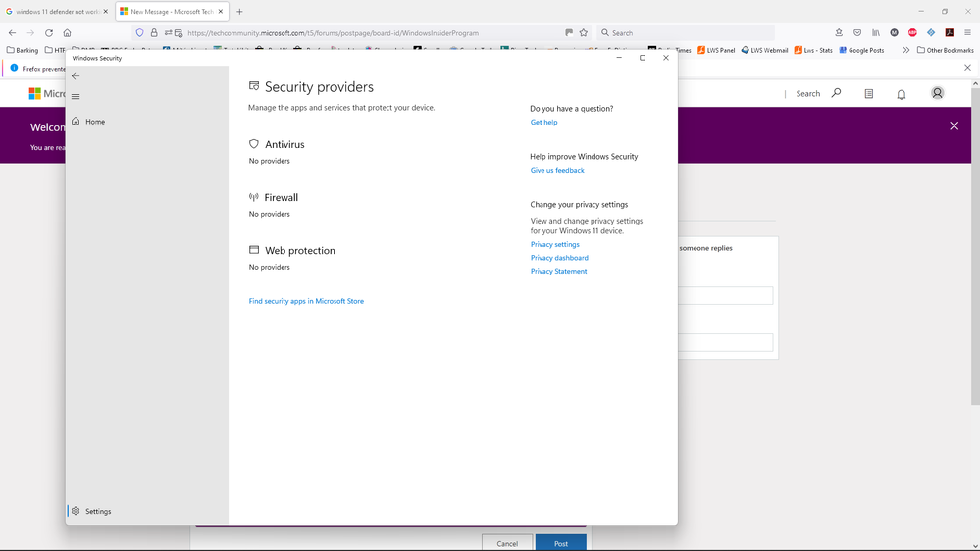Click the Microsoft logo on the web page
Viewport: 980px width, 551px height.
tap(34, 94)
